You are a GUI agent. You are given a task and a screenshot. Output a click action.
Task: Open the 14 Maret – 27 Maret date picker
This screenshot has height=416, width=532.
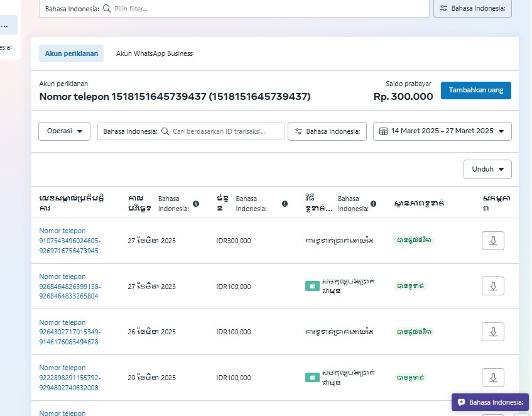click(x=442, y=131)
